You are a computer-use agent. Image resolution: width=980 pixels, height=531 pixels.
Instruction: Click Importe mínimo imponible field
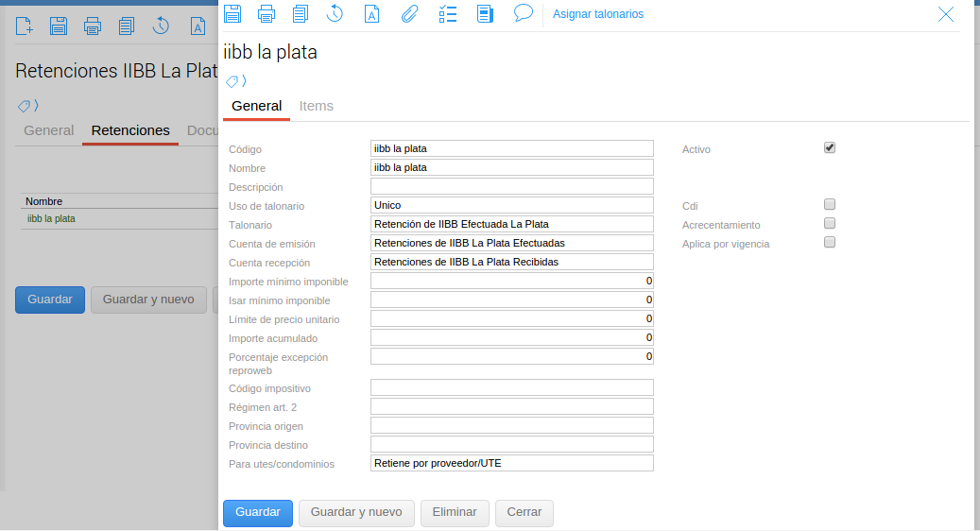pos(512,282)
